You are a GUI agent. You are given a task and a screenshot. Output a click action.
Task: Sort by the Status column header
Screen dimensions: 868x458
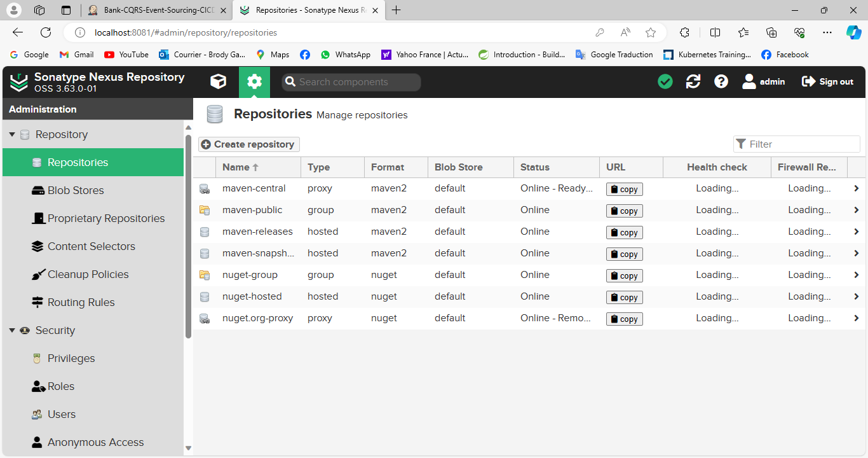[556, 167]
